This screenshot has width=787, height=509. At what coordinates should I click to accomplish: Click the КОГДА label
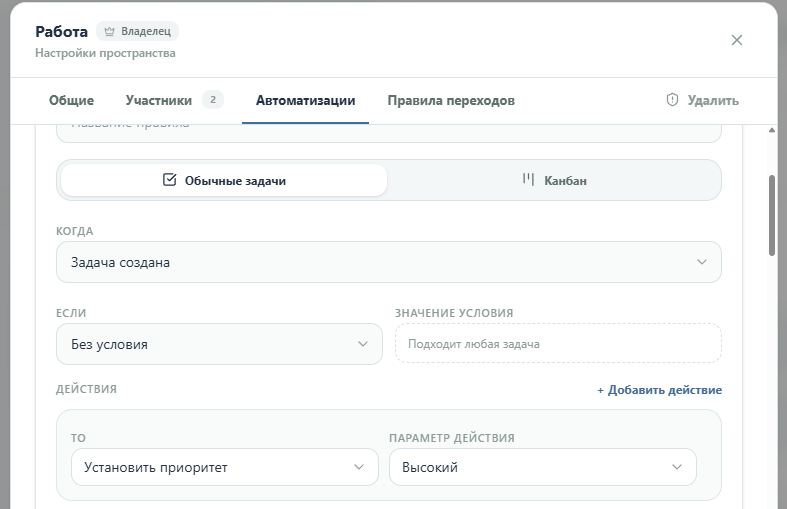75,231
